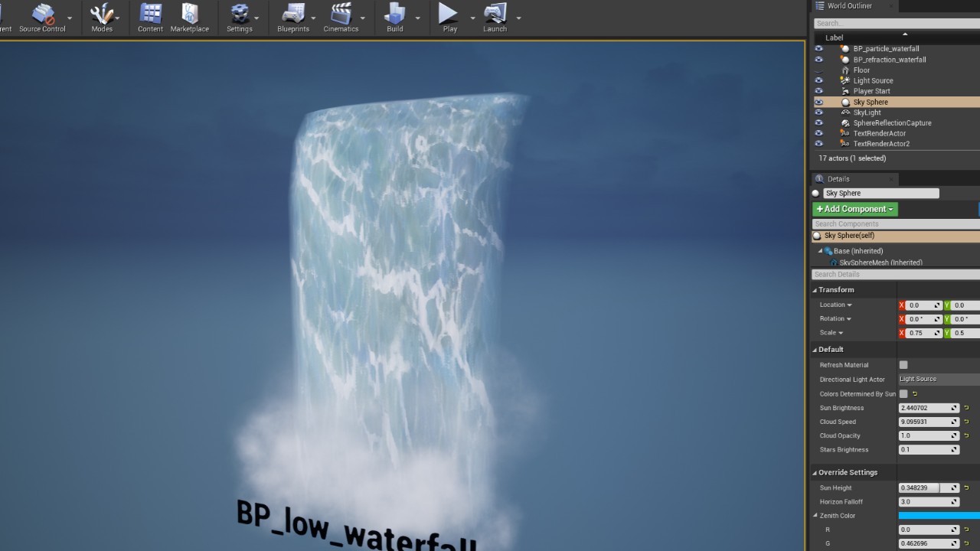Image resolution: width=980 pixels, height=551 pixels.
Task: Click the Settings toolbar icon
Action: [x=239, y=17]
